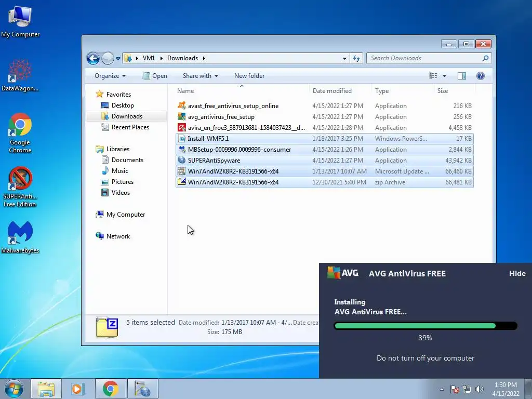The height and width of the screenshot is (399, 532).
Task: Open the network tool taskbar icon
Action: 142,389
